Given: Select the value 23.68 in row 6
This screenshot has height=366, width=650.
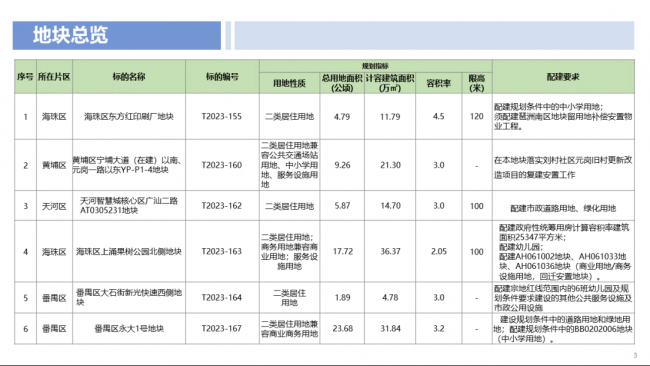Looking at the screenshot, I should click(x=342, y=329).
